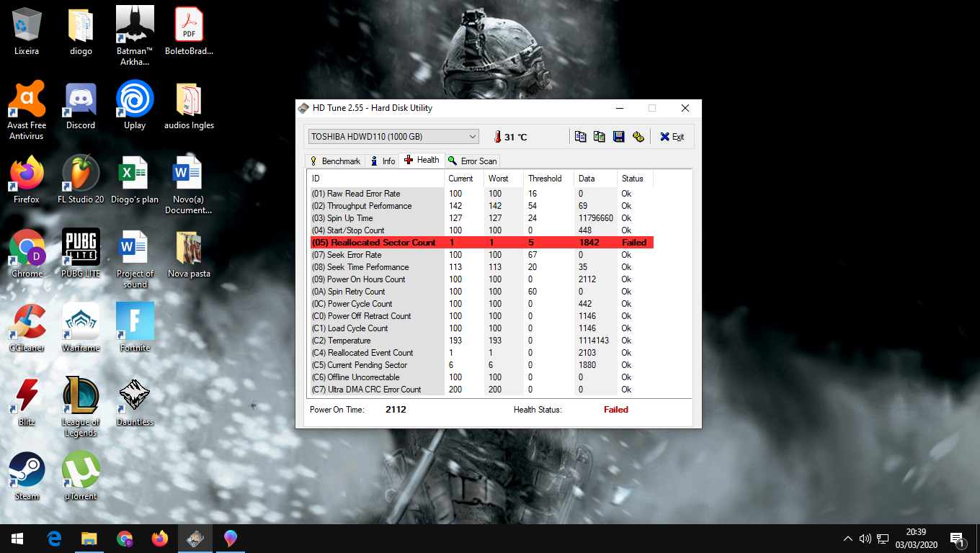The height and width of the screenshot is (553, 980).
Task: Select the Power On Hours Count row
Action: [x=481, y=279]
